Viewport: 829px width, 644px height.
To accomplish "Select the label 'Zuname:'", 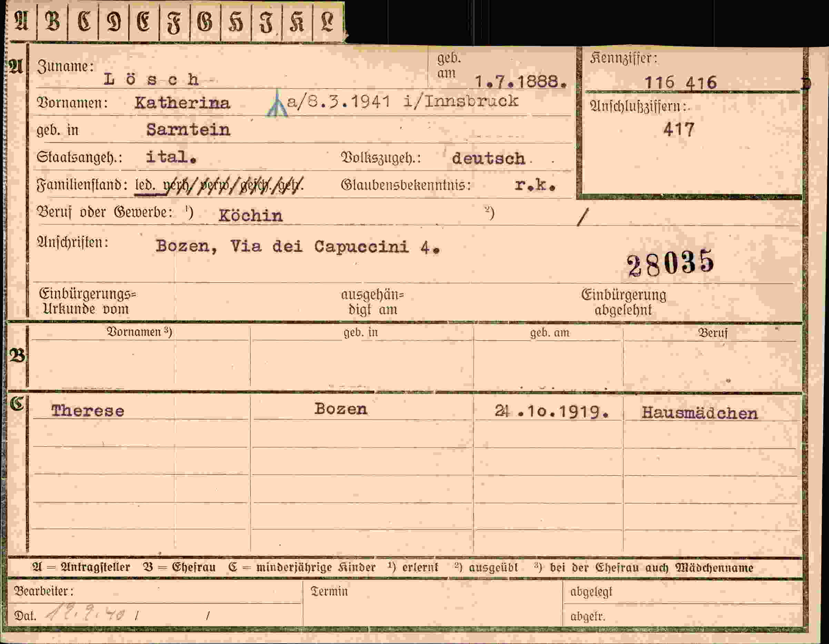I will click(x=65, y=67).
